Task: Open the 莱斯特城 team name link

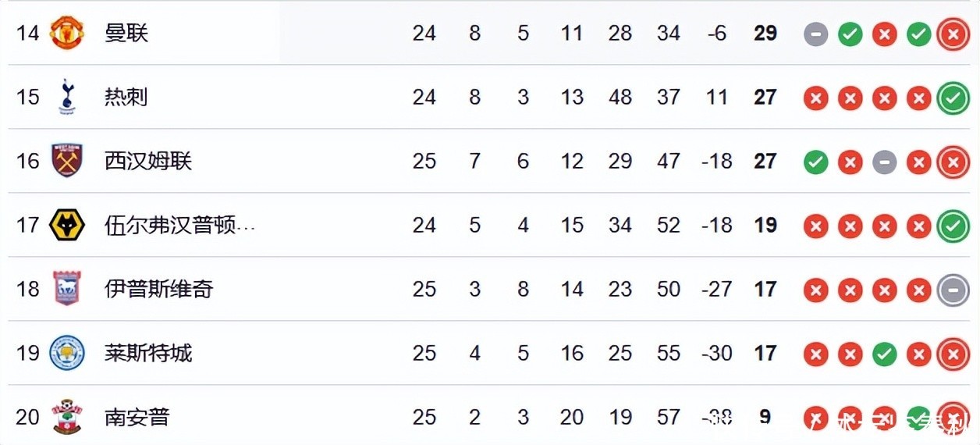Action: (x=147, y=354)
